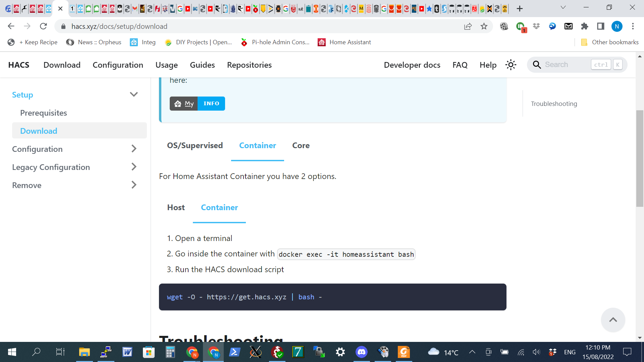This screenshot has height=362, width=644.
Task: Expand the Remove sidebar section
Action: (x=134, y=185)
